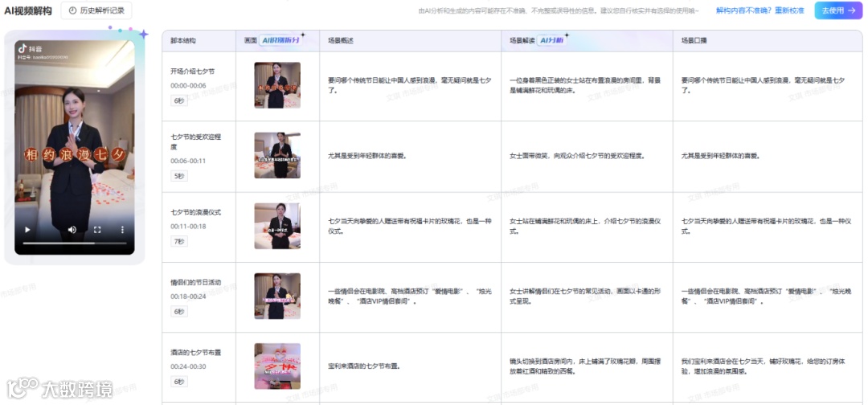Click the 5秒 duration tag
Screen dimensions: 868x405
coord(179,176)
